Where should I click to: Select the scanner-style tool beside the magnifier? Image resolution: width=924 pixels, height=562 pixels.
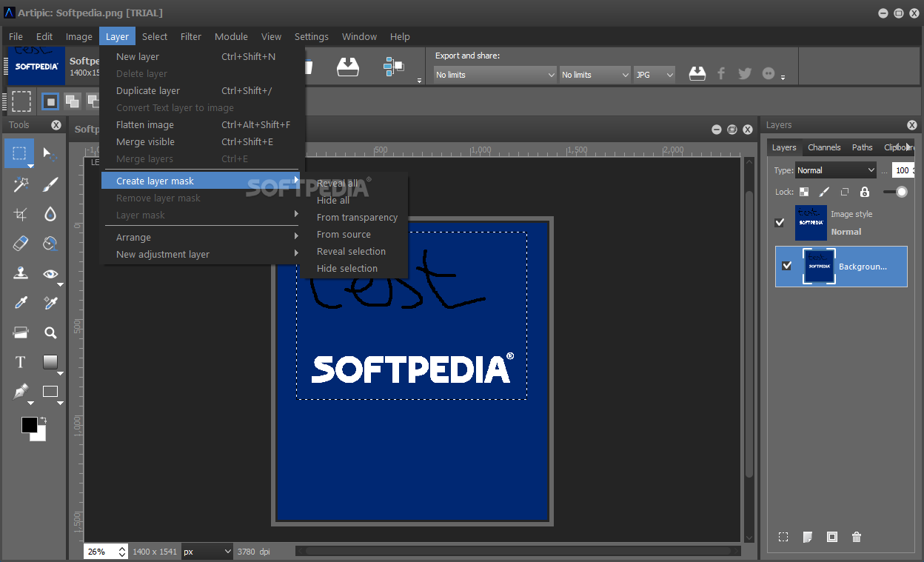point(21,332)
